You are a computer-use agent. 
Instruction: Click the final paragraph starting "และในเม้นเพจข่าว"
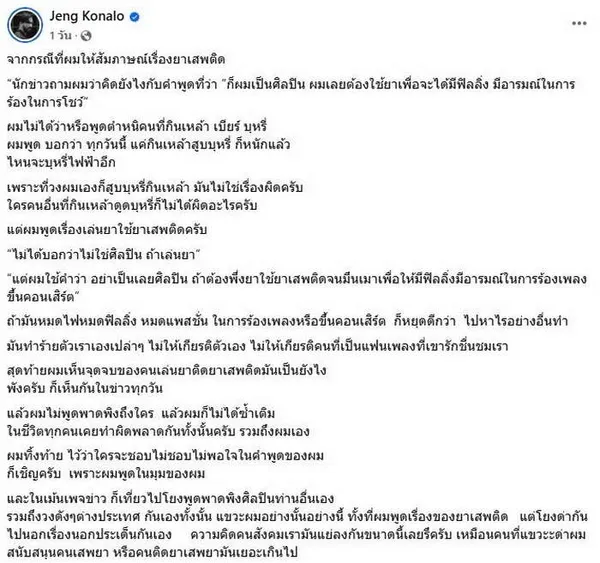297,525
